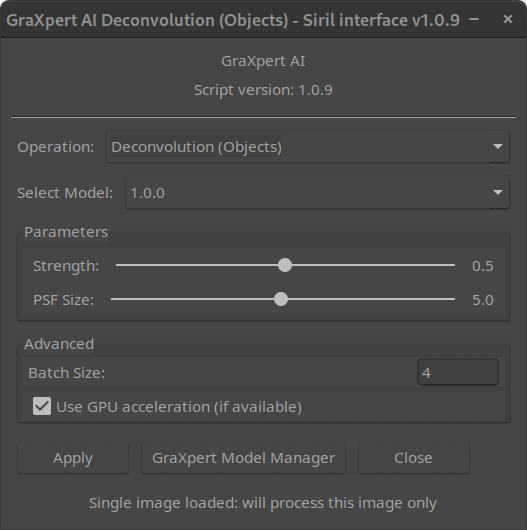
Task: Click the PSF Size value 5.0
Action: [483, 300]
